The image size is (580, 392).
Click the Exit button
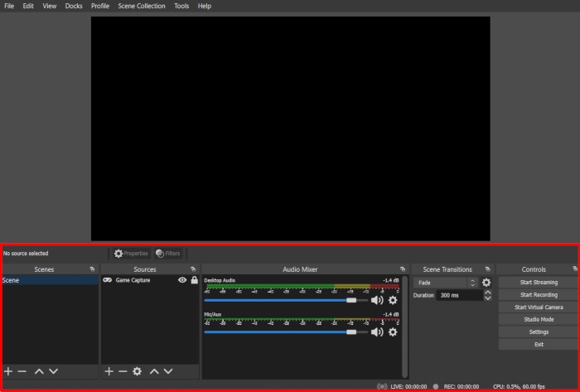pyautogui.click(x=539, y=344)
